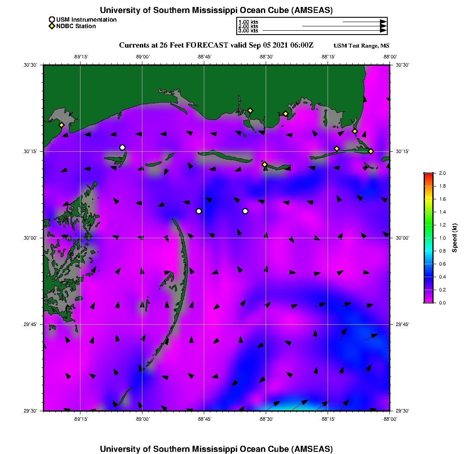The height and width of the screenshot is (454, 476).
Task: Click the 'Currents at 26 Feet FORECAST' heading
Action: click(216, 45)
